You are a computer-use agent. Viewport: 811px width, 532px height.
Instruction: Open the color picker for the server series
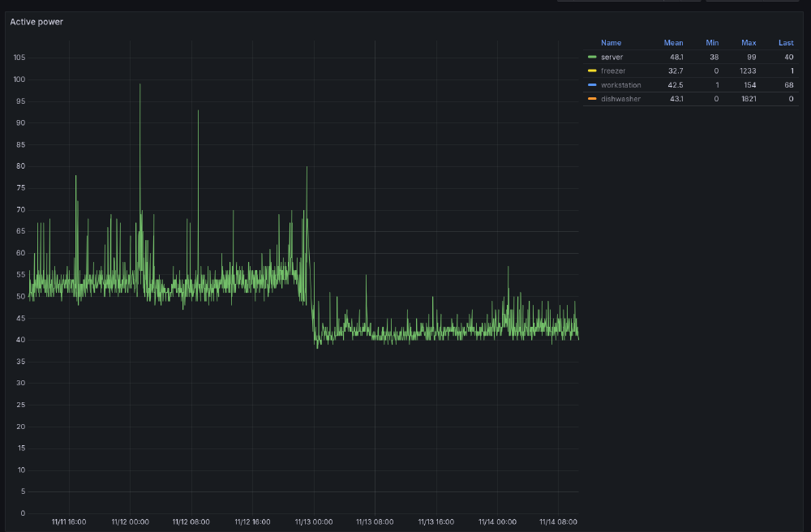tap(593, 57)
